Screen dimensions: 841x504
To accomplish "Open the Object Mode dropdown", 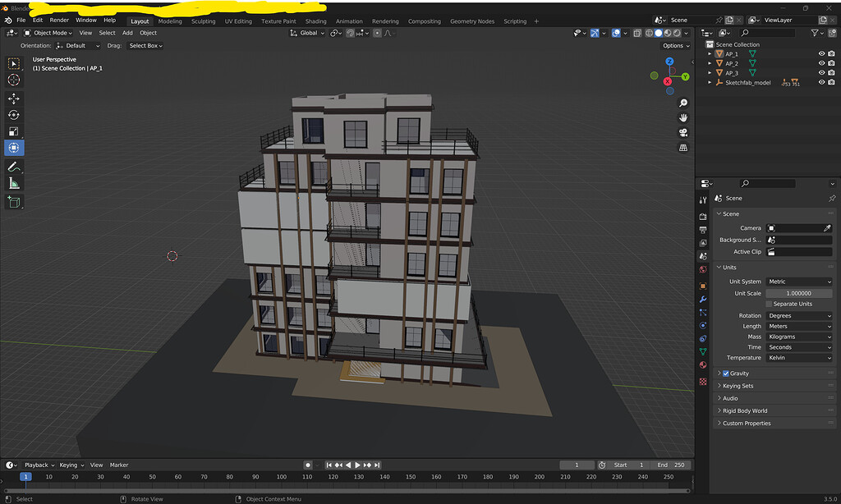I will (x=48, y=33).
